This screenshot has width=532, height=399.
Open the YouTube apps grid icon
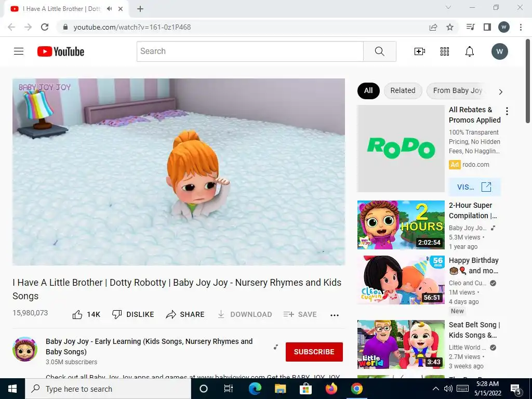(x=445, y=51)
